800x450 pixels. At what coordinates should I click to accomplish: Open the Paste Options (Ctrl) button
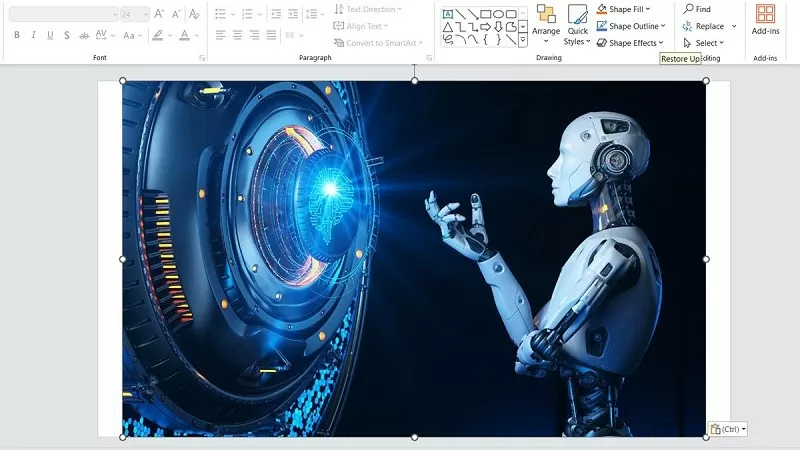coord(728,429)
